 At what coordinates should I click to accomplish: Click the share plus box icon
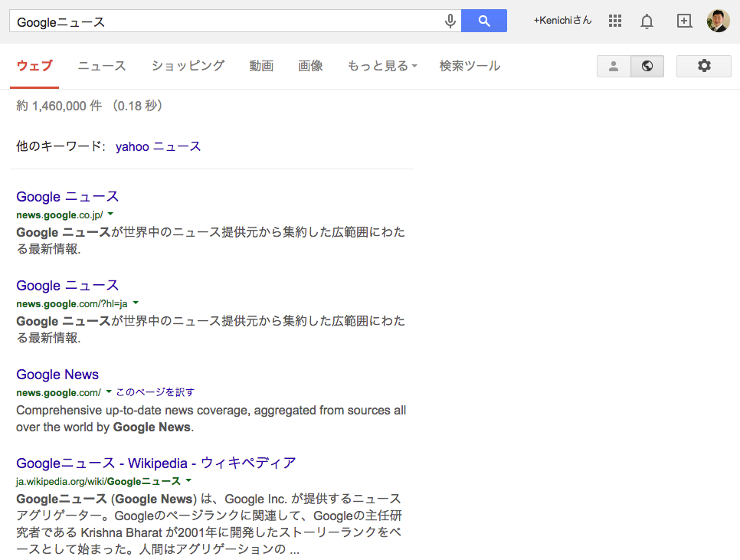pyautogui.click(x=684, y=21)
